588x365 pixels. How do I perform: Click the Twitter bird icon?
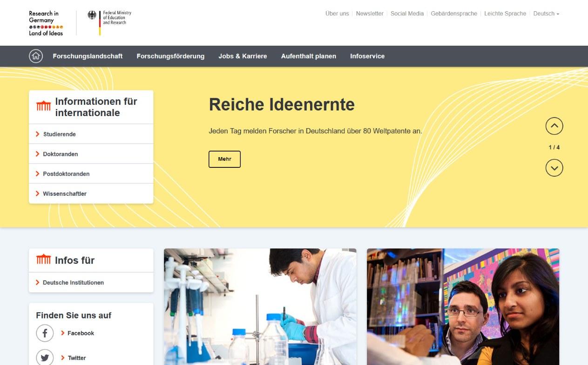45,358
